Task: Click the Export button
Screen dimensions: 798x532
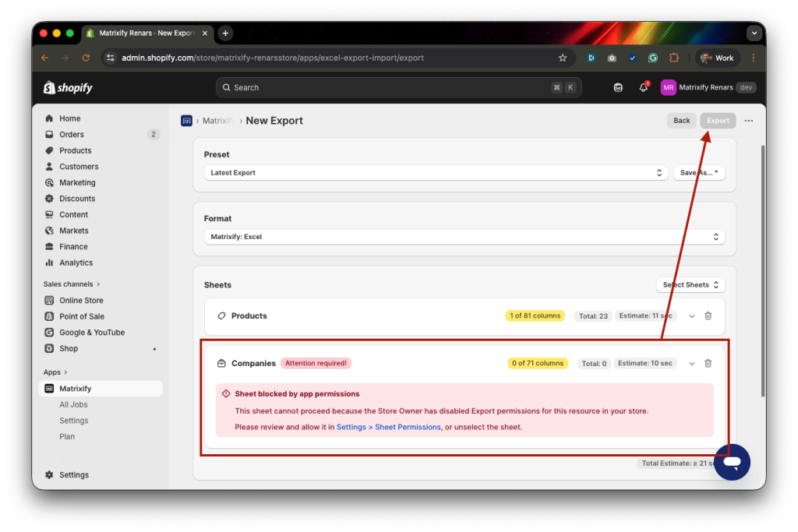Action: (x=717, y=120)
